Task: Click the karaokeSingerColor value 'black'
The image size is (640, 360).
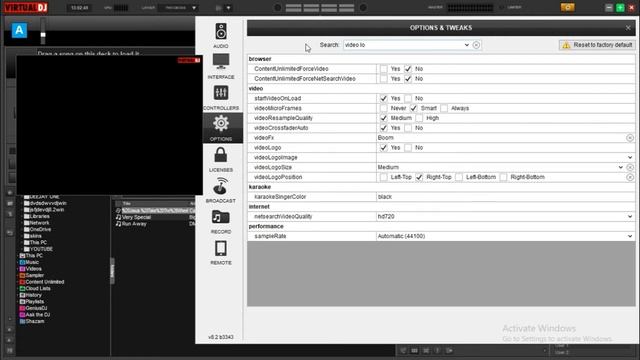Action: pyautogui.click(x=505, y=197)
